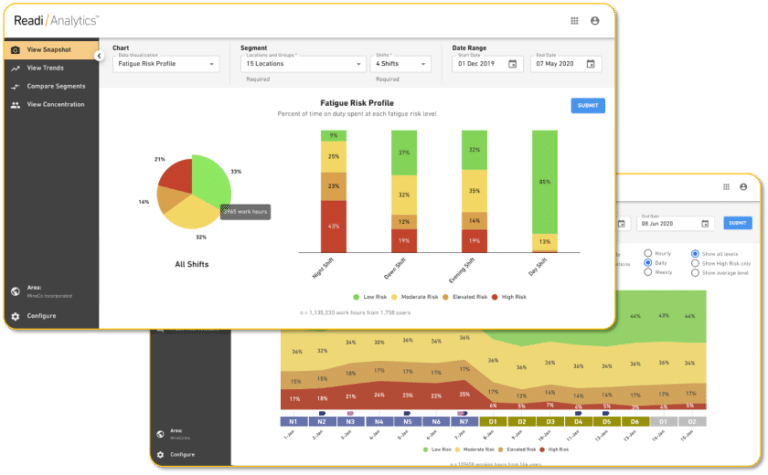This screenshot has height=475, width=768.
Task: Open the Start Date calendar icon
Action: [x=512, y=64]
